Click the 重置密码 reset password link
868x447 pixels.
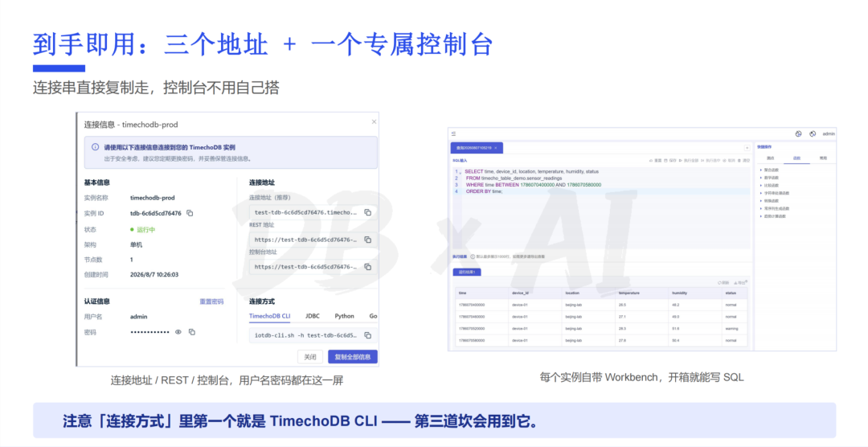pyautogui.click(x=211, y=301)
